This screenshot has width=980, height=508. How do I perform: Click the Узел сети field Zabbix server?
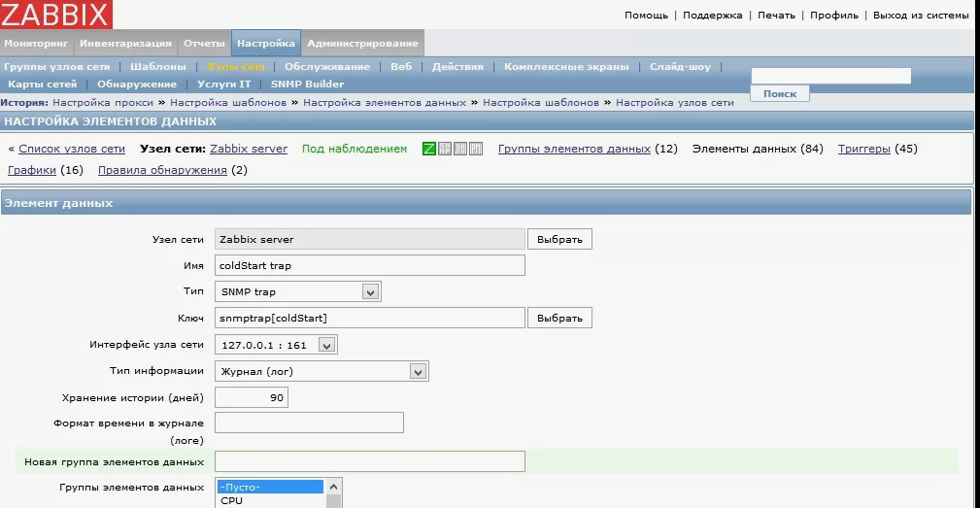(370, 239)
